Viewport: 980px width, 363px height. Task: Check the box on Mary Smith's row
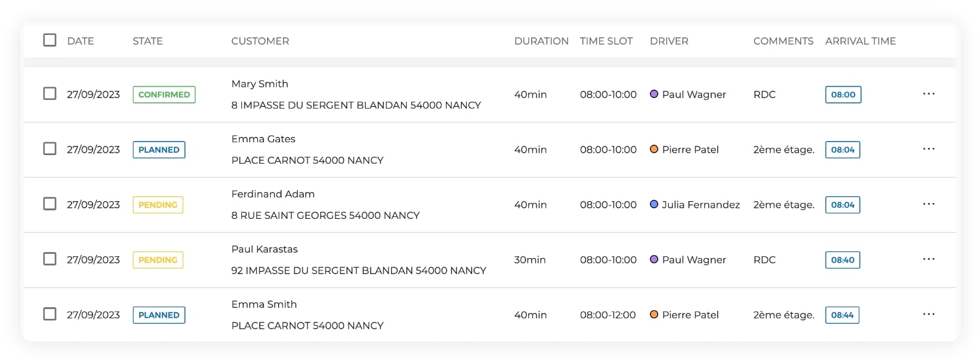50,94
